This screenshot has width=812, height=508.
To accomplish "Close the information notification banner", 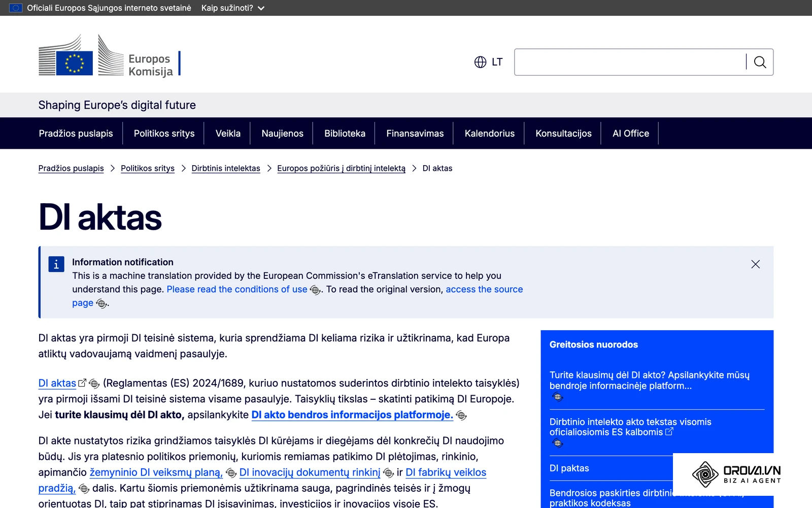I will [x=755, y=264].
